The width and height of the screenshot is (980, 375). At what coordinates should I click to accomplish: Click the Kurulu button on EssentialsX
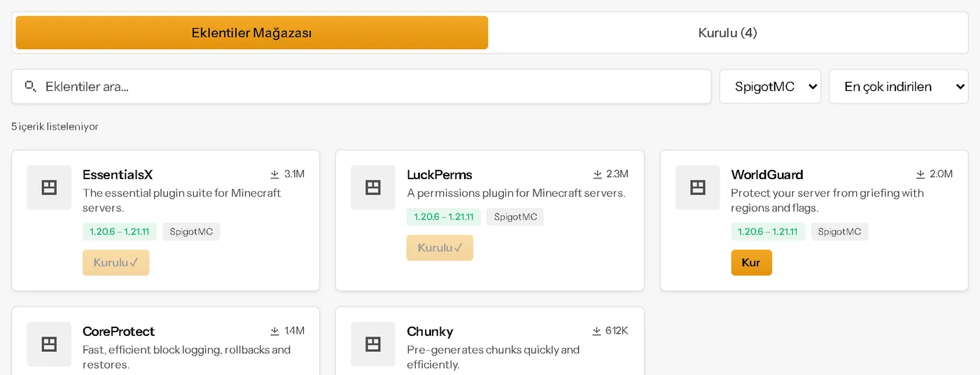coord(115,263)
